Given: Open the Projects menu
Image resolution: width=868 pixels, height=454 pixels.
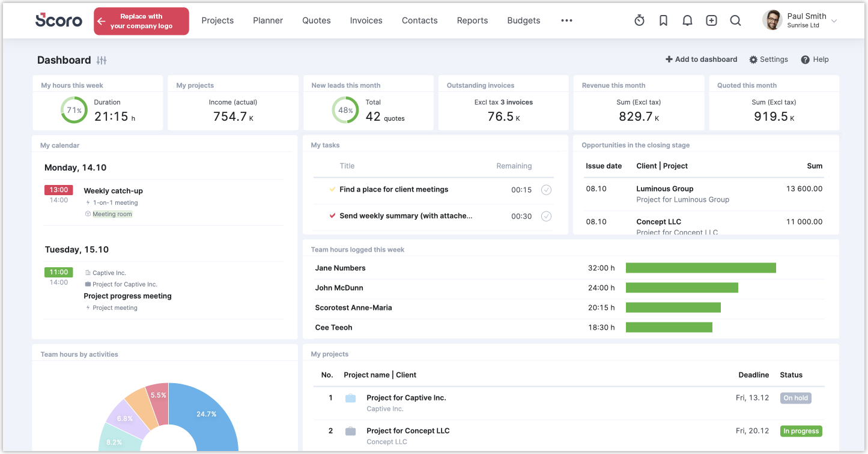Looking at the screenshot, I should pyautogui.click(x=217, y=20).
